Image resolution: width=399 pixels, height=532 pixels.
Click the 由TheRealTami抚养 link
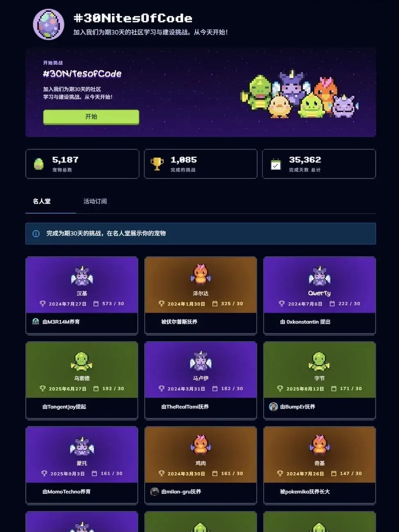[185, 406]
